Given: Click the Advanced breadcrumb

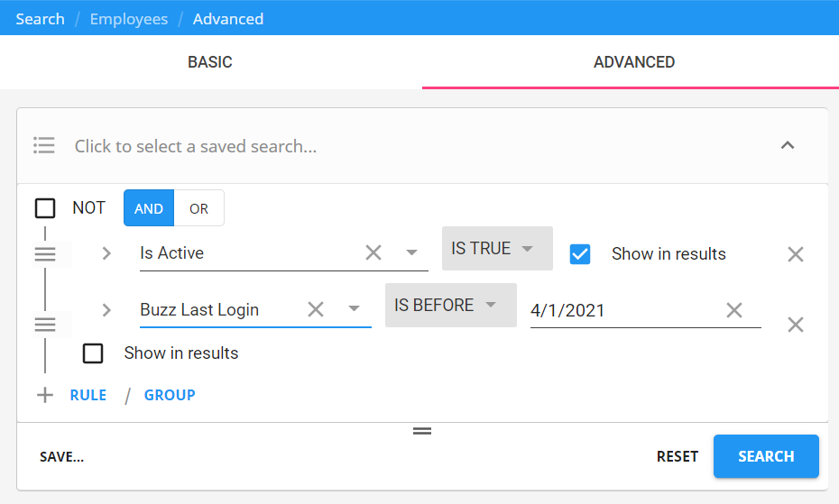Looking at the screenshot, I should click(228, 19).
